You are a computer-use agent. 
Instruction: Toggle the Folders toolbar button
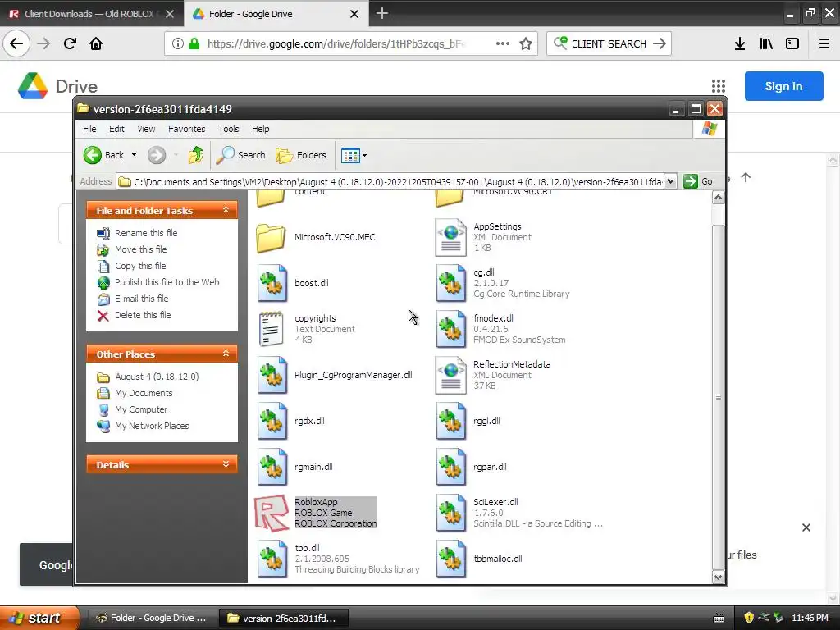pyautogui.click(x=300, y=155)
